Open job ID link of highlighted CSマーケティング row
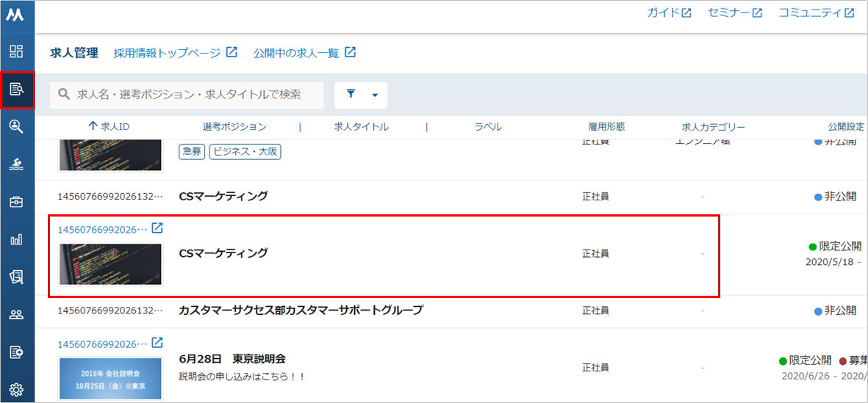 102,229
